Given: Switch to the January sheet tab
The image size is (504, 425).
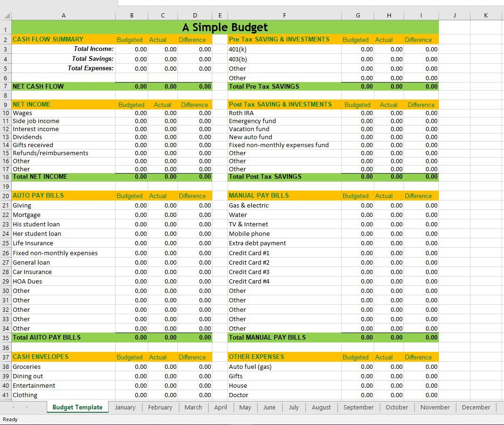Looking at the screenshot, I should [x=125, y=408].
